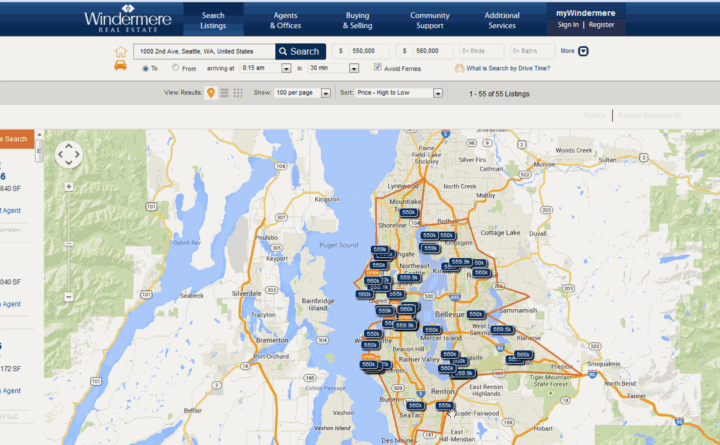Select the "From" radio button
Image resolution: width=720 pixels, height=445 pixels.
[176, 68]
